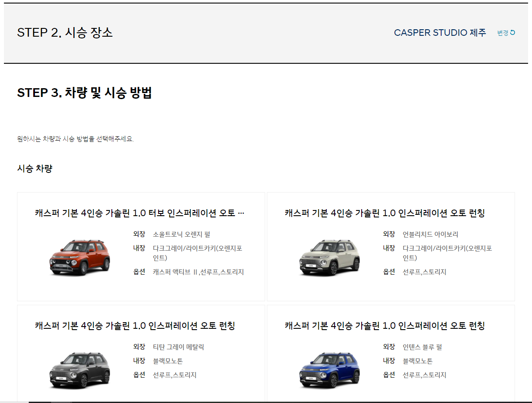This screenshot has width=532, height=403.
Task: Click the 변경 change link
Action: pos(506,33)
